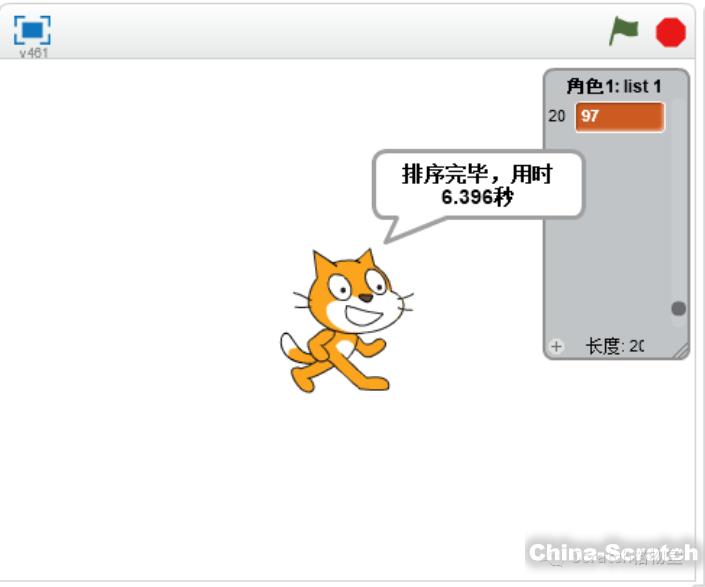This screenshot has height=587, width=705.
Task: Select the orange list item 97
Action: pyautogui.click(x=619, y=116)
